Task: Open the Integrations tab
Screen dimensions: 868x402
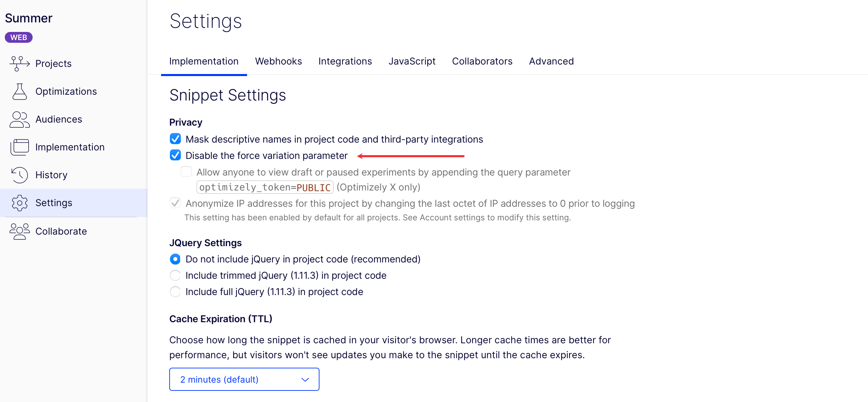Action: (345, 61)
